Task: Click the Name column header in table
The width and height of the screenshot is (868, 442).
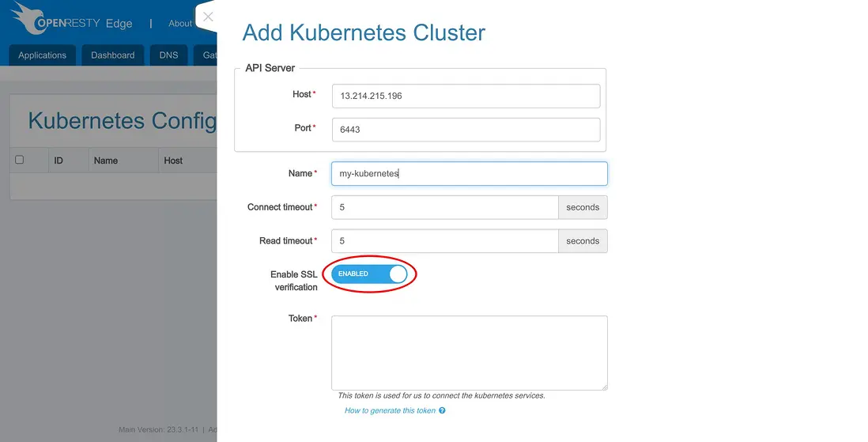Action: [106, 161]
